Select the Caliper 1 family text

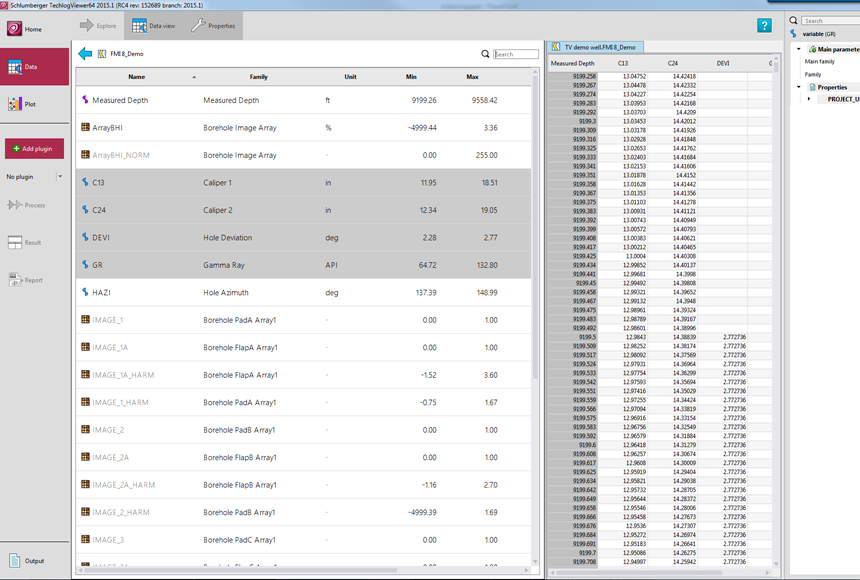(x=218, y=183)
